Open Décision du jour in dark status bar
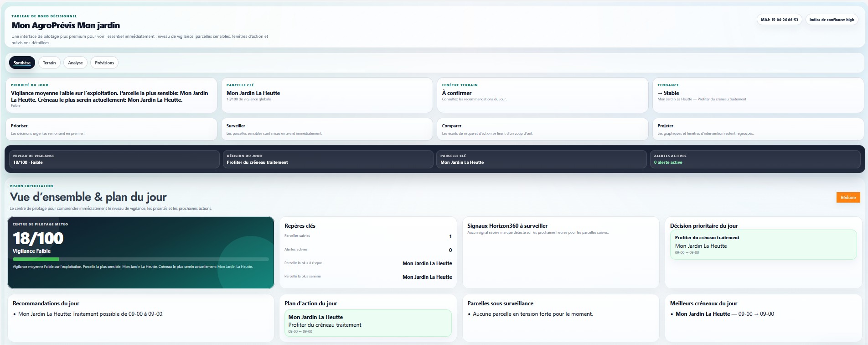Image resolution: width=868 pixels, height=345 pixels. click(x=327, y=159)
